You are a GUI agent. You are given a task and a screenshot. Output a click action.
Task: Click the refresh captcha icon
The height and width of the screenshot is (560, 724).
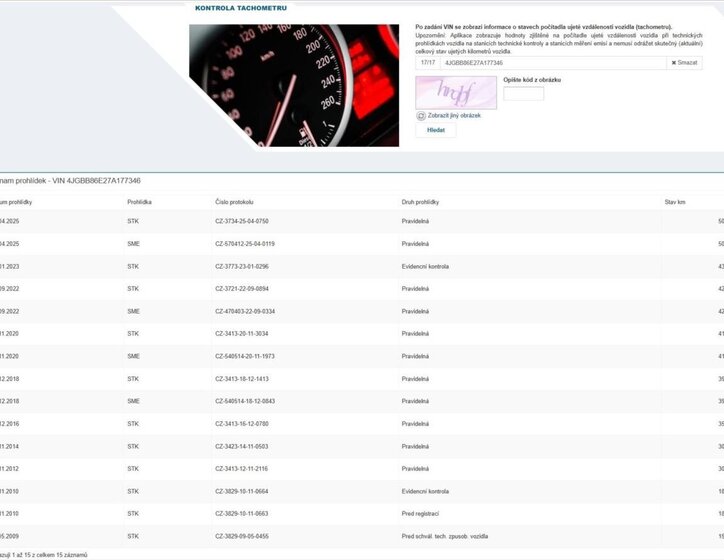(421, 116)
